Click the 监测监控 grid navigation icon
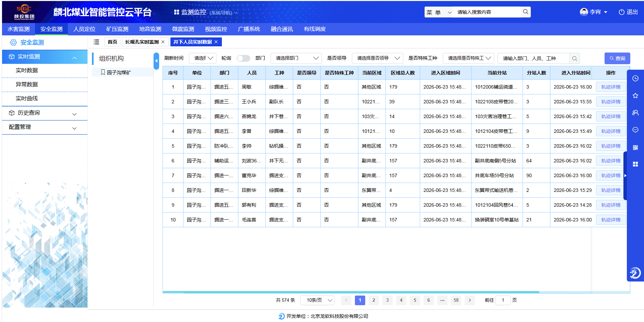The width and height of the screenshot is (644, 322). pyautogui.click(x=177, y=12)
